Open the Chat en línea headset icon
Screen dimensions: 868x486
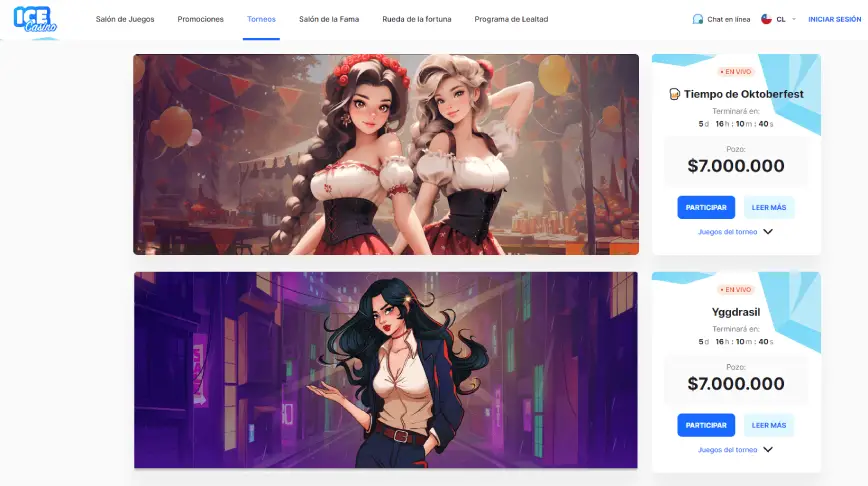pyautogui.click(x=697, y=19)
